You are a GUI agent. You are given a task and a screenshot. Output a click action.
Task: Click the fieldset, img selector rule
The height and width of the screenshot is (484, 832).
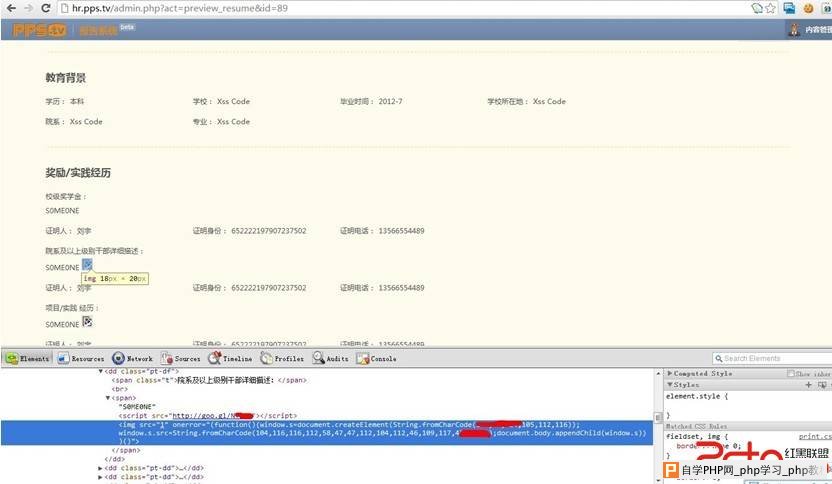[697, 436]
